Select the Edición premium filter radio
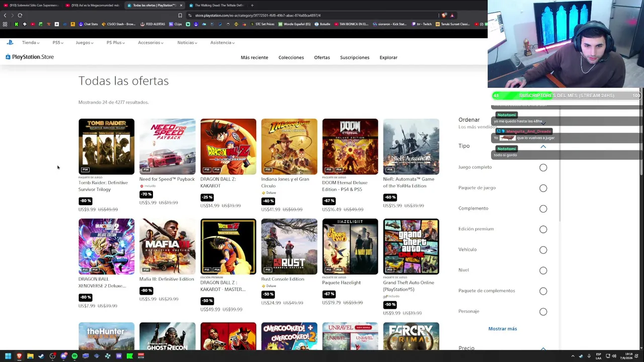 pyautogui.click(x=543, y=229)
